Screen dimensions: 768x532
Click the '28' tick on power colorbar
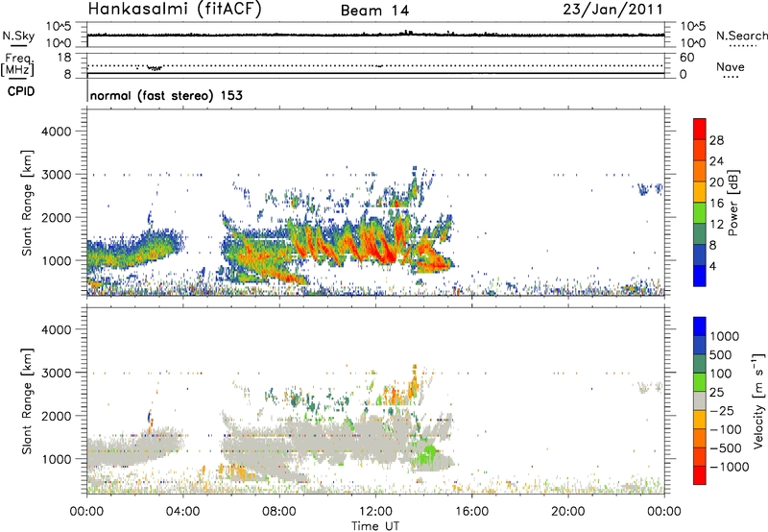pyautogui.click(x=716, y=140)
